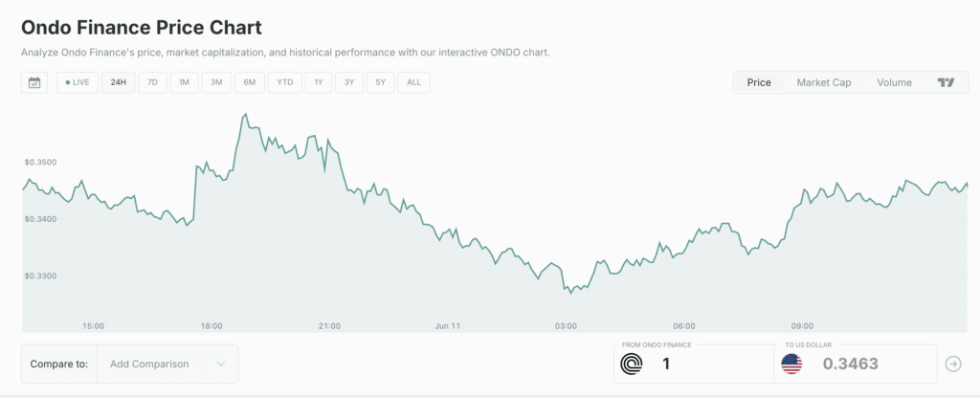Select the 7D time range
The width and height of the screenshot is (980, 398).
(152, 82)
